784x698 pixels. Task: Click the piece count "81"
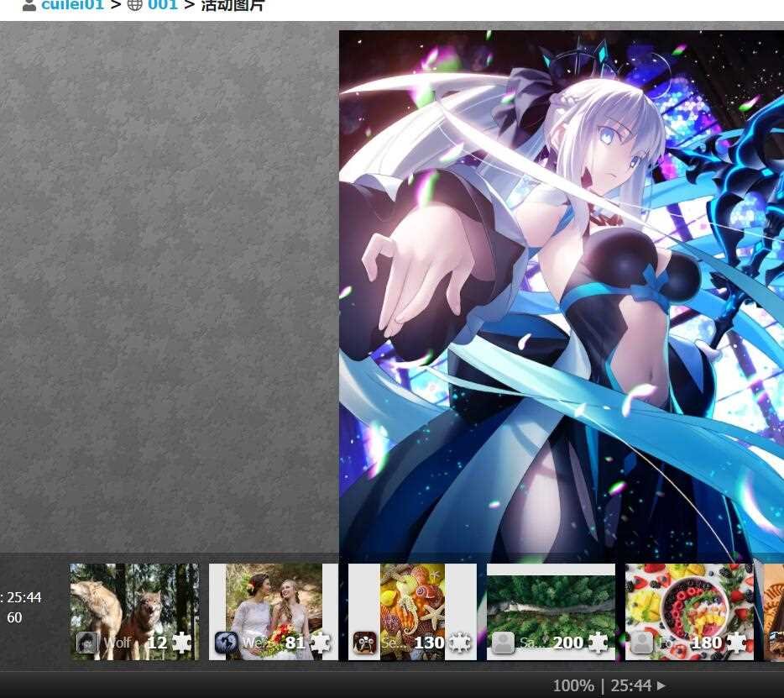click(295, 643)
